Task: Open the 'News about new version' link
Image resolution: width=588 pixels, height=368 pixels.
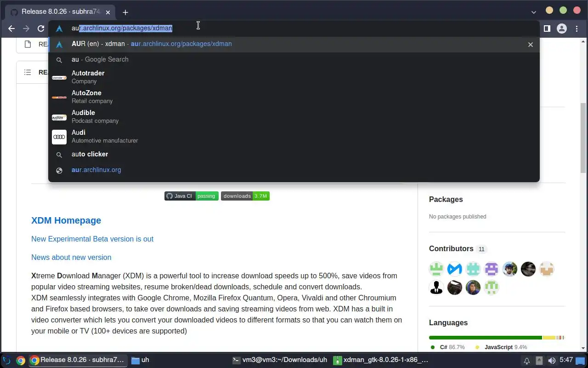Action: point(71,257)
